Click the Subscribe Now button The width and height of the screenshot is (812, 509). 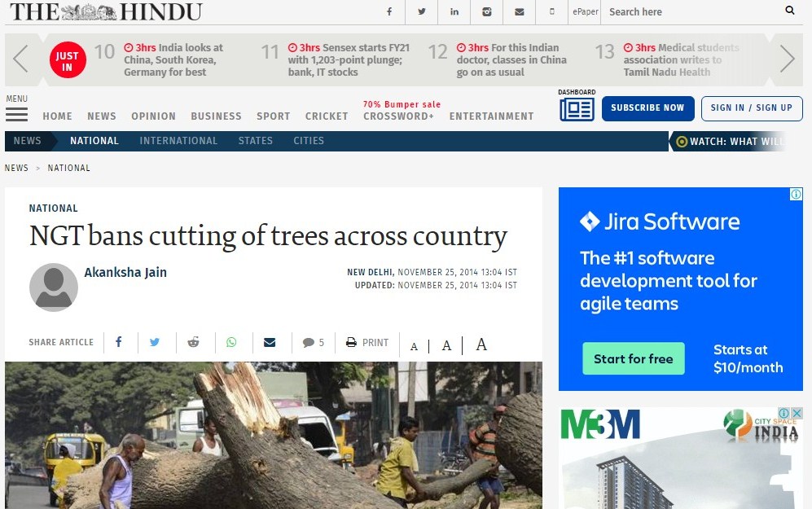tap(647, 108)
